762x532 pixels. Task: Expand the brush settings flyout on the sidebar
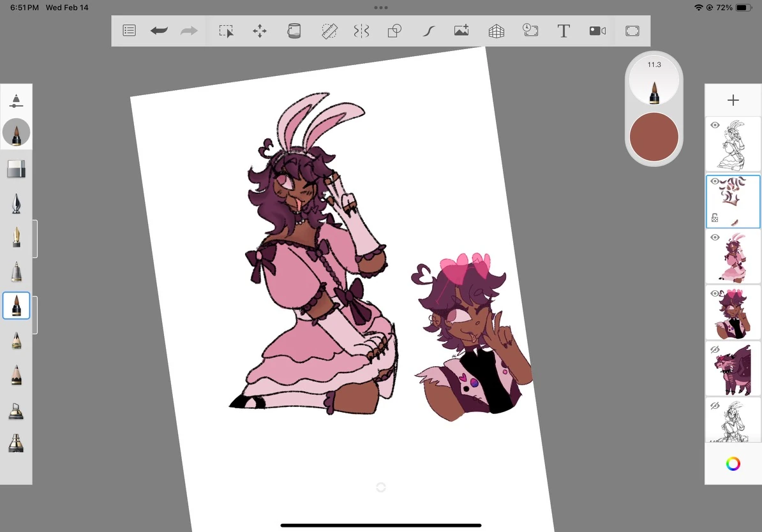pyautogui.click(x=36, y=314)
